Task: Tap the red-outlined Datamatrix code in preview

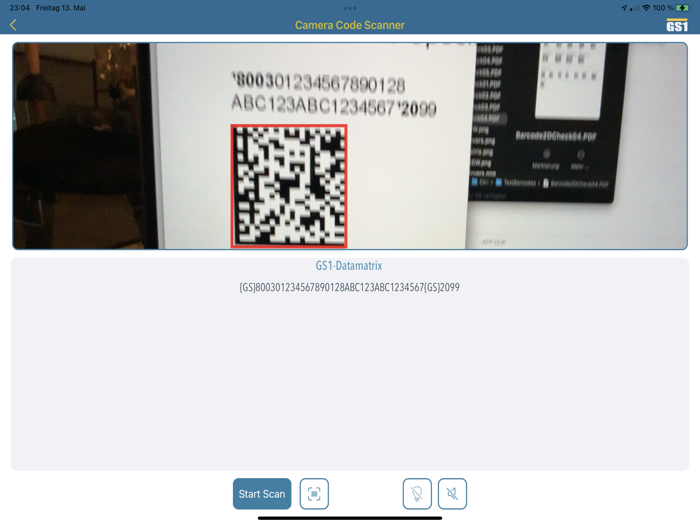Action: pyautogui.click(x=289, y=186)
